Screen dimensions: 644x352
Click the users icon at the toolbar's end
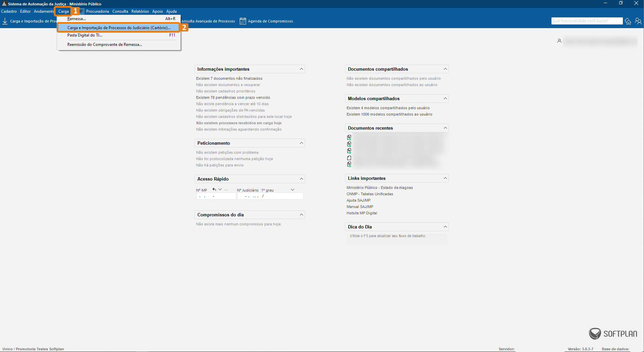tap(638, 21)
